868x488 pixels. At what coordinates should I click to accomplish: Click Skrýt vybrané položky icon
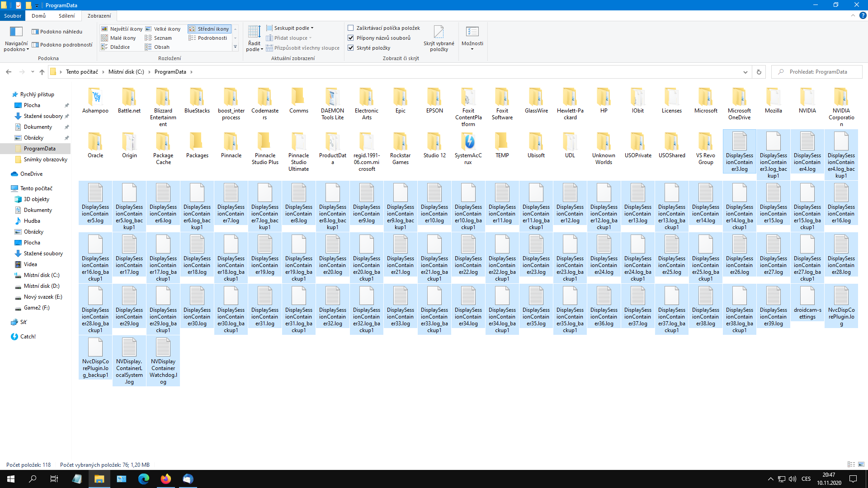[439, 32]
